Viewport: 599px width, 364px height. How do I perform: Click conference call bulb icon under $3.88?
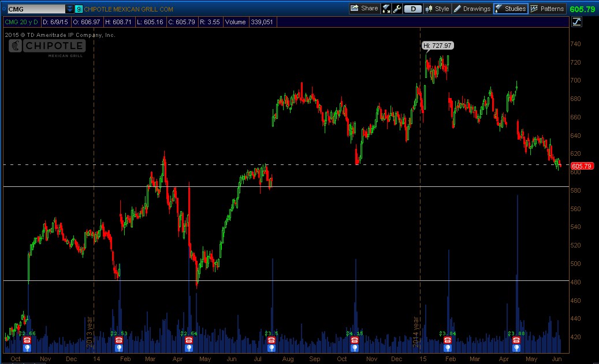(516, 348)
